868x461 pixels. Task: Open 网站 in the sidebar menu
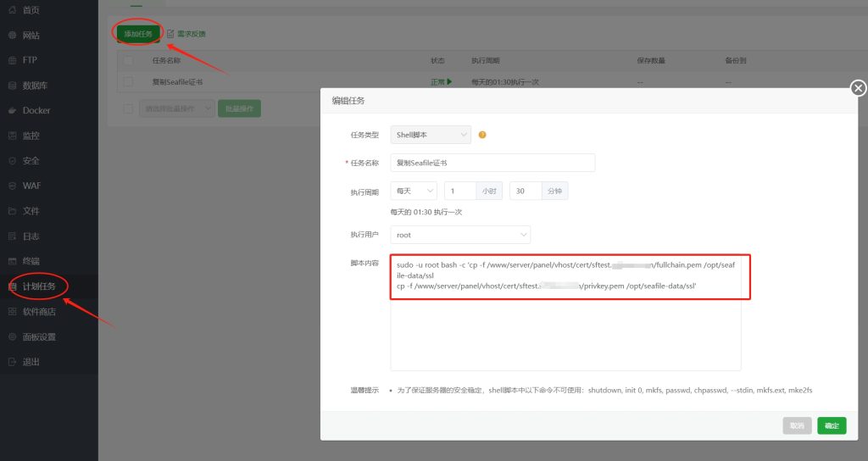coord(31,35)
